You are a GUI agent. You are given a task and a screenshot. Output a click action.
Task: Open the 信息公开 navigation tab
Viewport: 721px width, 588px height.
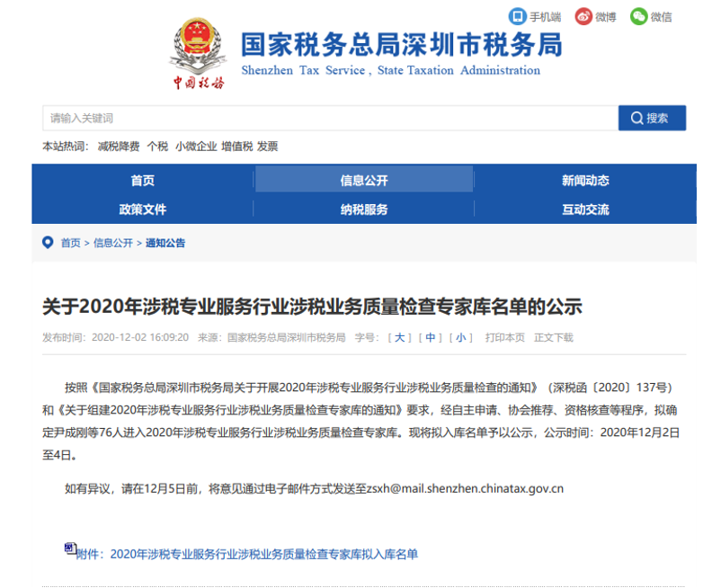tap(364, 180)
